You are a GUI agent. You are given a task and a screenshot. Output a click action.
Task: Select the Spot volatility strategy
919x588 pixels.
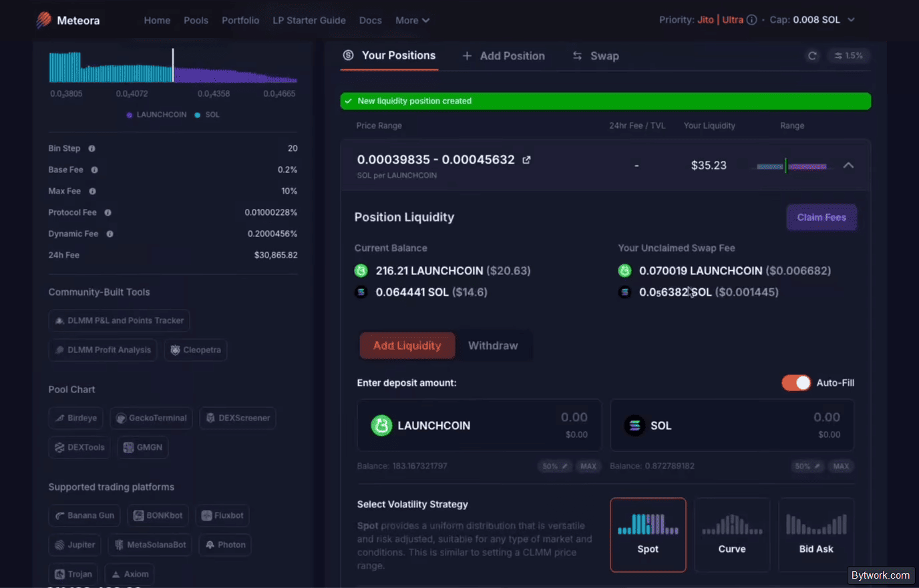[648, 535]
